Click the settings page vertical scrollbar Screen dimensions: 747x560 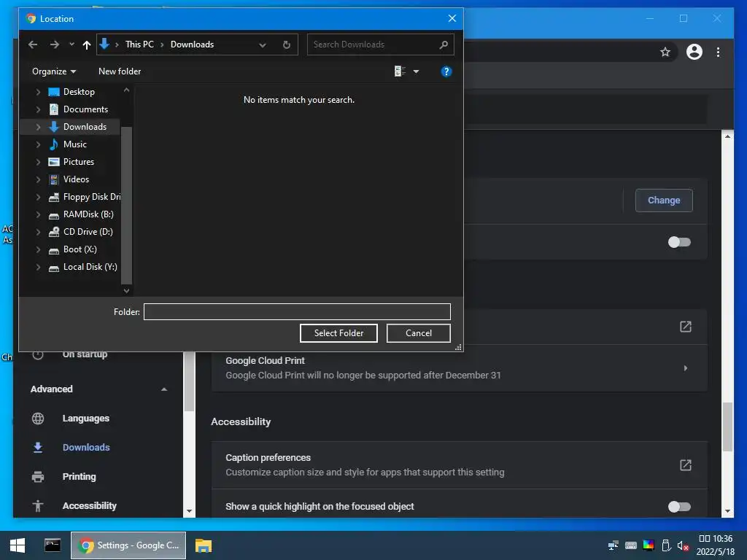pos(727,426)
